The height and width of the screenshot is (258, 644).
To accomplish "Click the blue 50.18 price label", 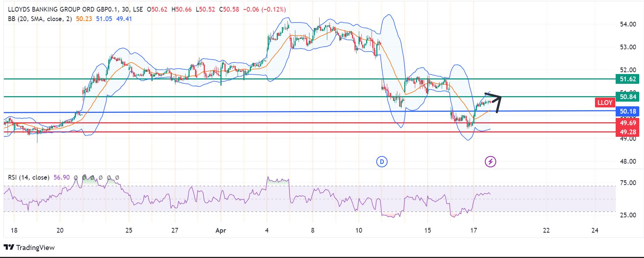I will pyautogui.click(x=627, y=111).
